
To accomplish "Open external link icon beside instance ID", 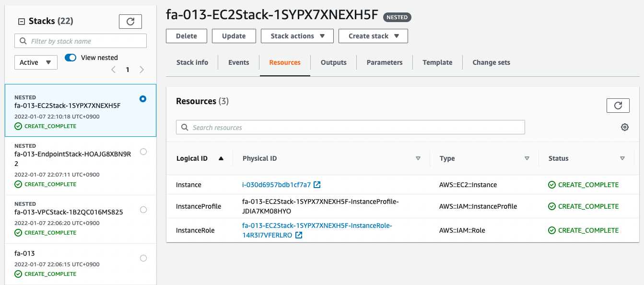I will (317, 185).
